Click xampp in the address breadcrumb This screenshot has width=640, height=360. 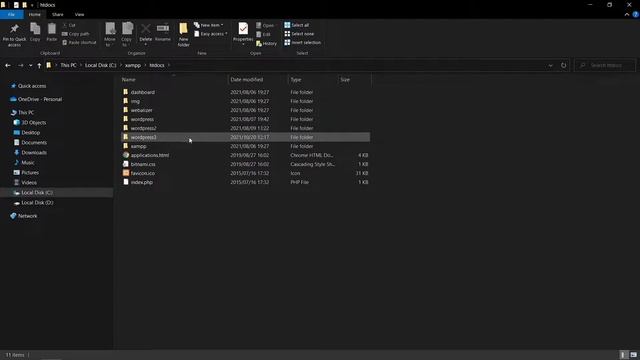[x=133, y=65]
